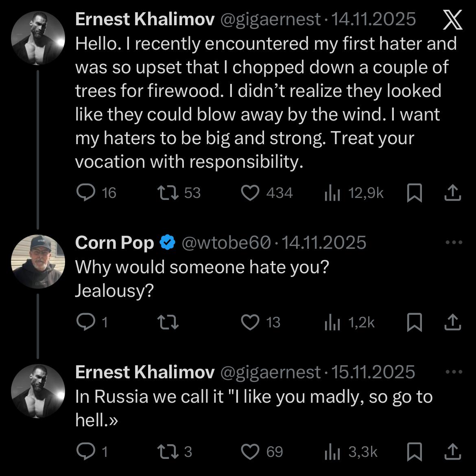The height and width of the screenshot is (476, 476).
Task: Open more options on Ernest's Russia reply
Action: click(x=454, y=372)
